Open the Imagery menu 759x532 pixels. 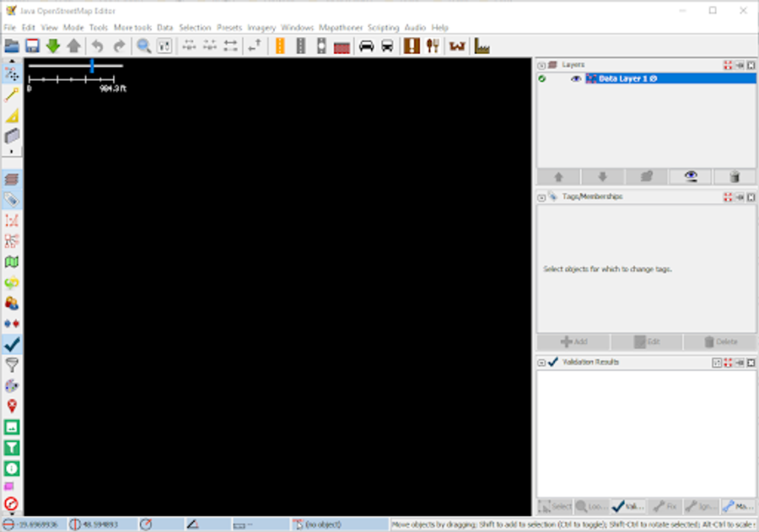tap(261, 28)
